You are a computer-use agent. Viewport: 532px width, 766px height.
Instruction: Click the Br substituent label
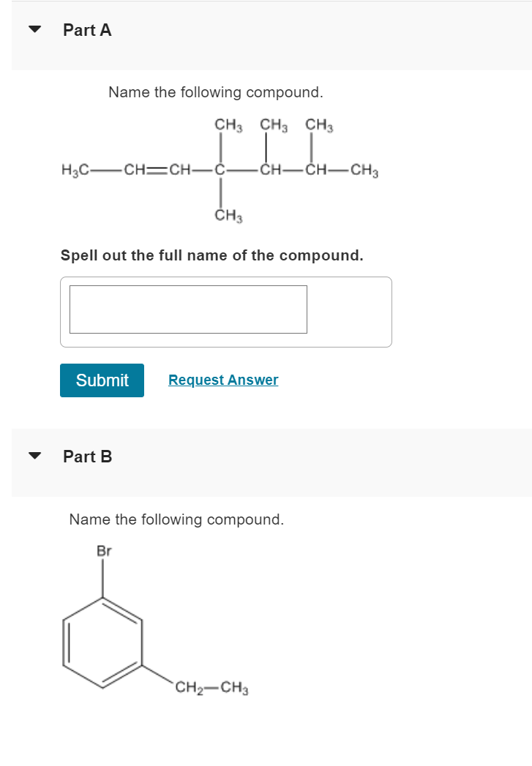[102, 552]
